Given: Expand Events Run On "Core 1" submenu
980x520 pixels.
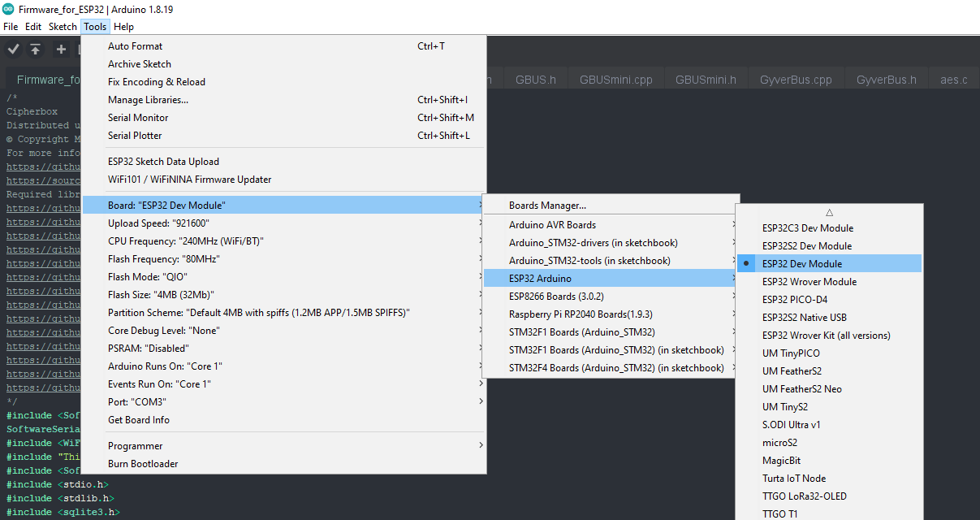Looking at the screenshot, I should (x=284, y=384).
